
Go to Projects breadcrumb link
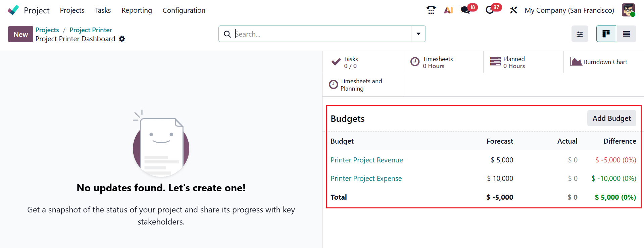pyautogui.click(x=47, y=30)
